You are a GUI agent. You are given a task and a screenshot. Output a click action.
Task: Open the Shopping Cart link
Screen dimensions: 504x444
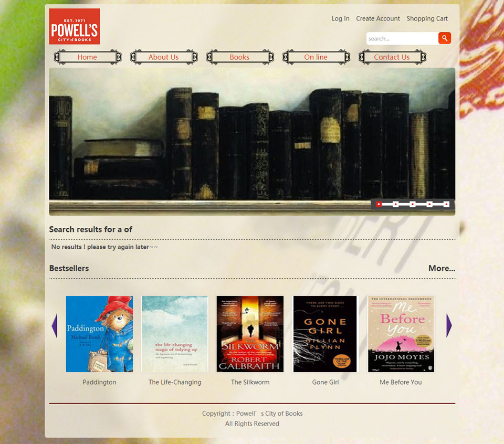coord(427,19)
